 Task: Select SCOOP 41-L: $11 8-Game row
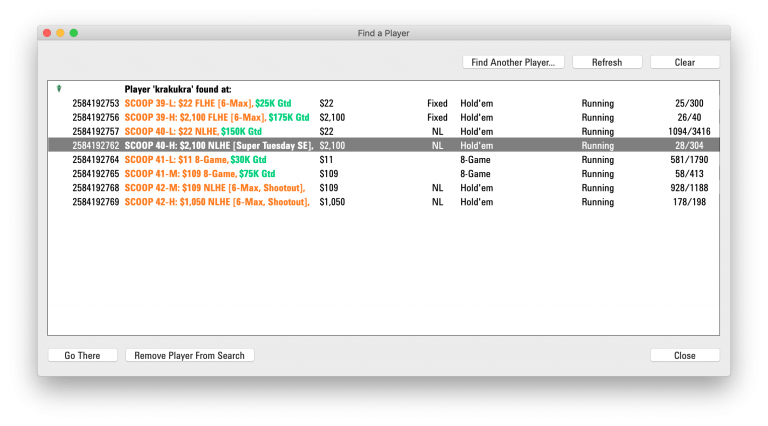click(384, 160)
